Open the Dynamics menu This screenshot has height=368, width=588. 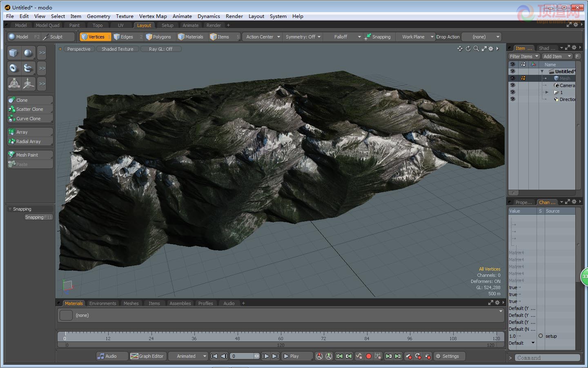click(x=209, y=16)
